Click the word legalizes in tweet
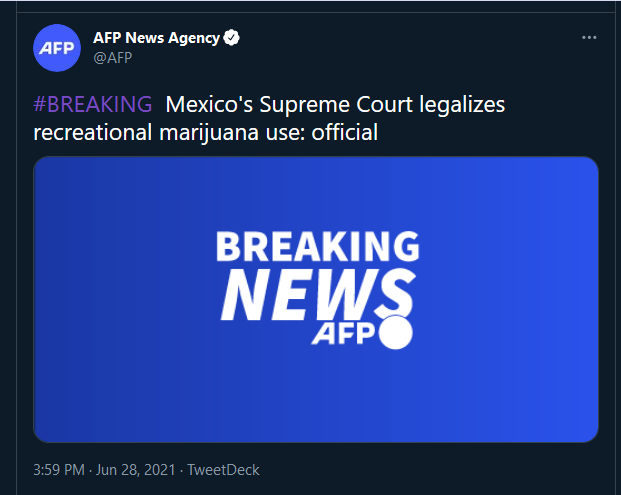The width and height of the screenshot is (621, 495). pyautogui.click(x=462, y=106)
